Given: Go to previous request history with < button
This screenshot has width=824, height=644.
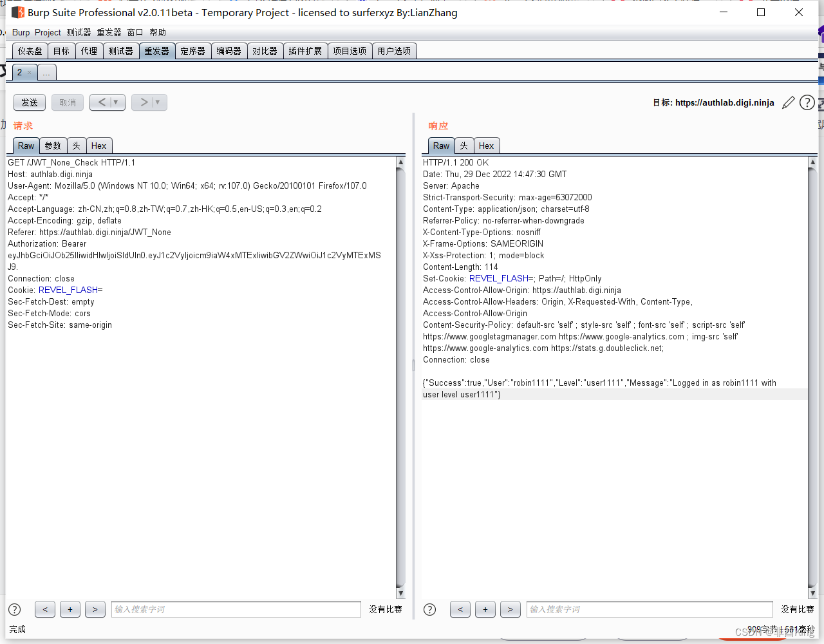Looking at the screenshot, I should pyautogui.click(x=102, y=102).
